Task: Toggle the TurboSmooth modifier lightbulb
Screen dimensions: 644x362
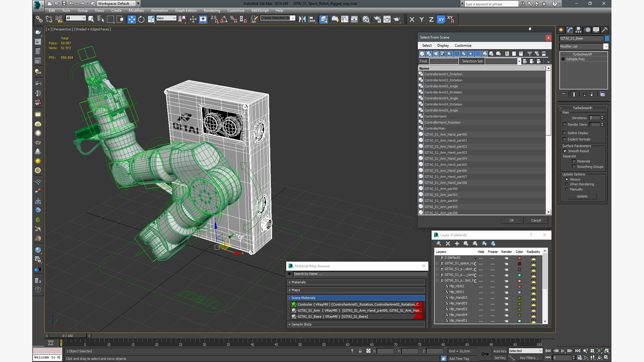Action: tap(564, 54)
